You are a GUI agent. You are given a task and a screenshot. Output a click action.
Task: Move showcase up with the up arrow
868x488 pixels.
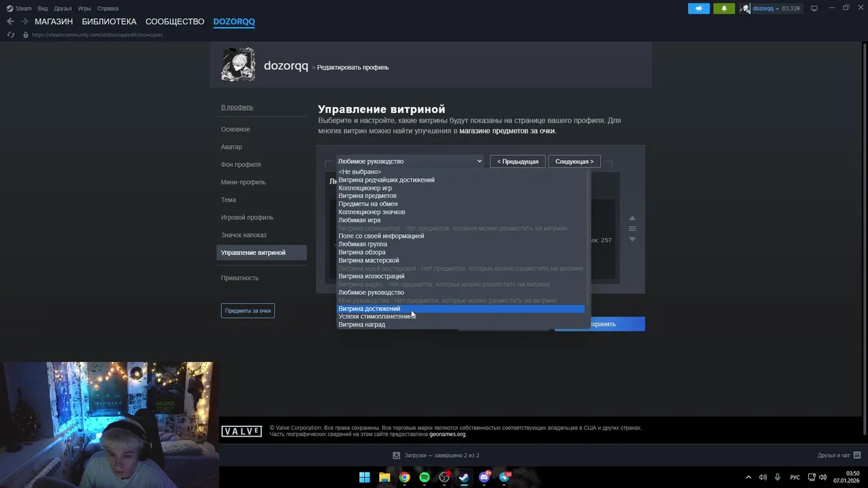click(632, 218)
